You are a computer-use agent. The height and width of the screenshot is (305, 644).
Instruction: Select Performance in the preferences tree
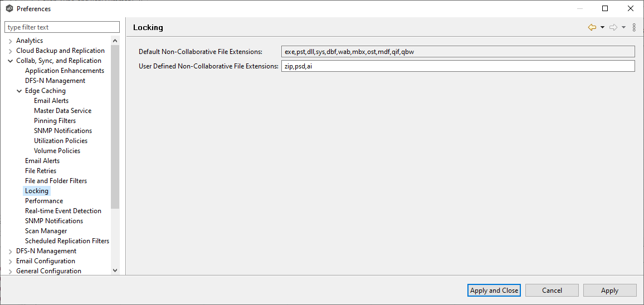[x=44, y=201]
